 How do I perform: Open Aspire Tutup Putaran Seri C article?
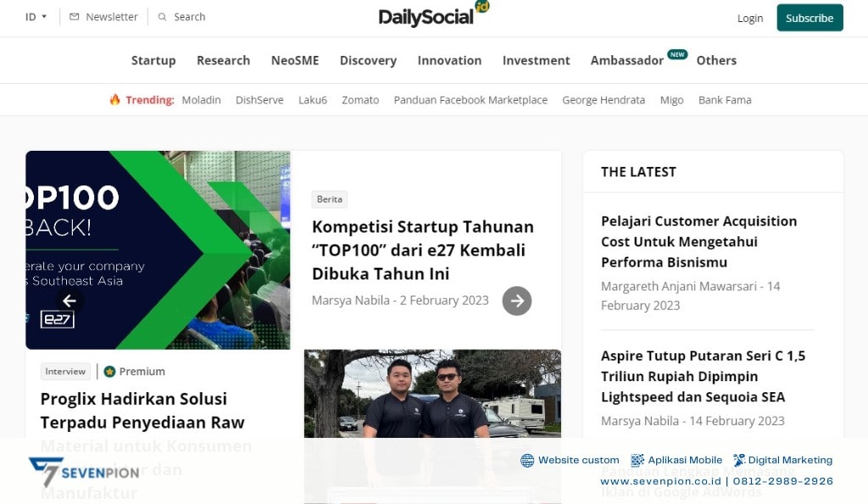click(703, 376)
